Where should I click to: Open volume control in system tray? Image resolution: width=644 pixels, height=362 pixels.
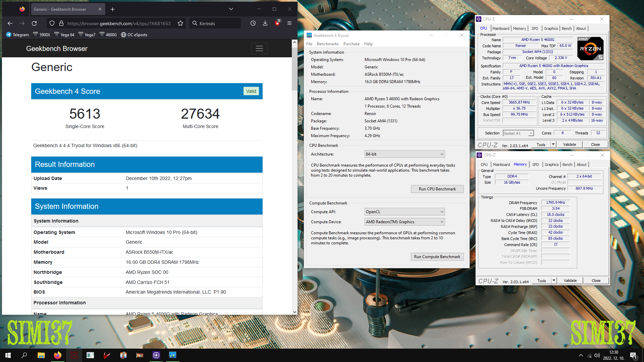(597, 355)
